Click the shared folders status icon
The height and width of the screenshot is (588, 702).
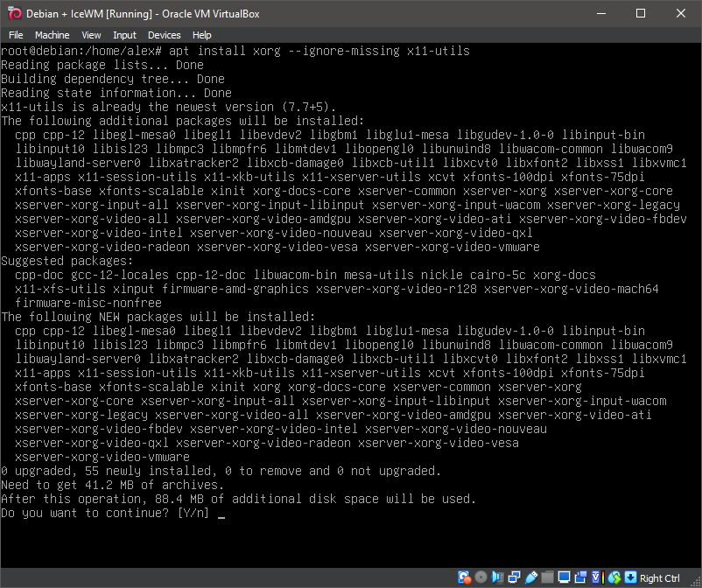(x=548, y=577)
